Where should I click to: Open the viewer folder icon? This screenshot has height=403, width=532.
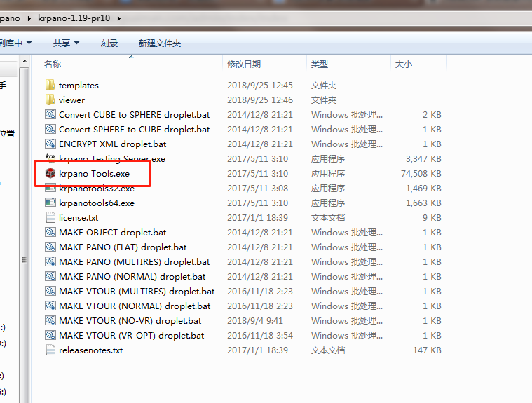pyautogui.click(x=50, y=100)
